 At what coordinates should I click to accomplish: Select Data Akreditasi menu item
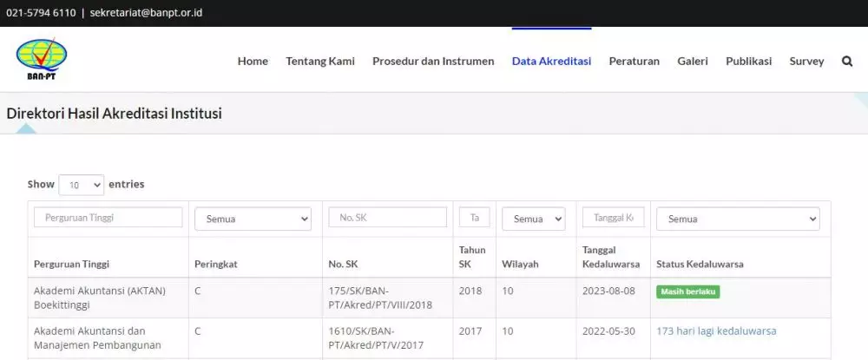[x=551, y=62]
